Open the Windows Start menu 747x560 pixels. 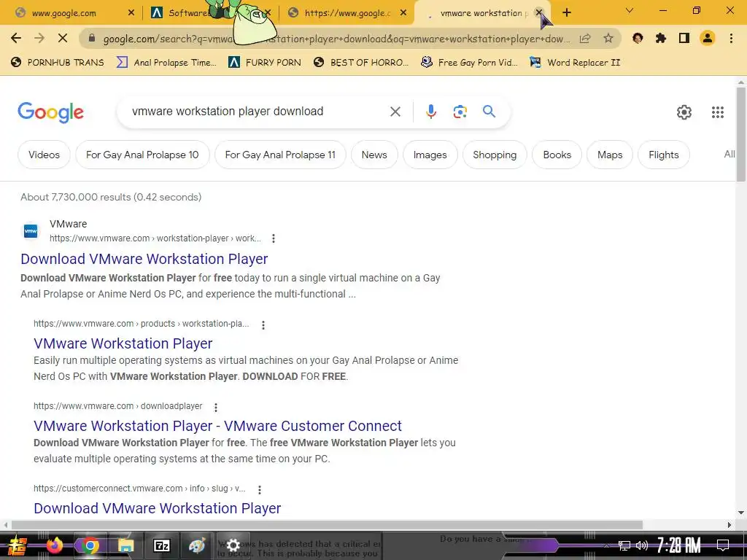pos(18,545)
